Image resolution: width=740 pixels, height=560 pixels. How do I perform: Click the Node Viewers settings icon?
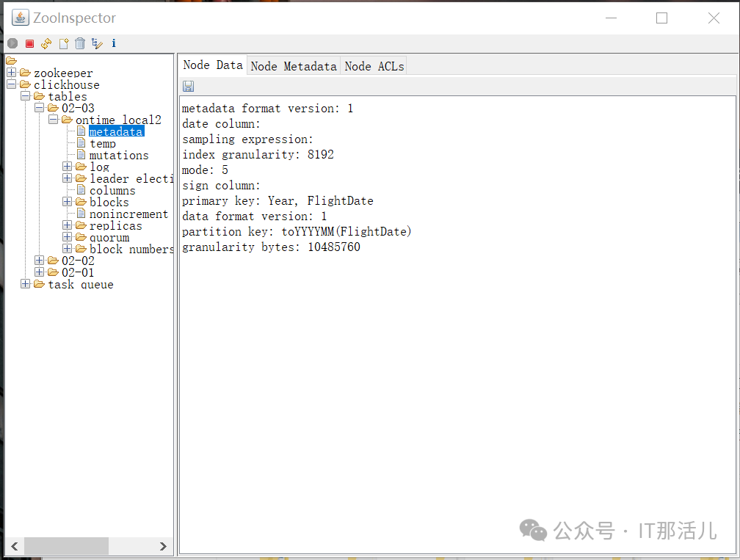click(x=97, y=43)
